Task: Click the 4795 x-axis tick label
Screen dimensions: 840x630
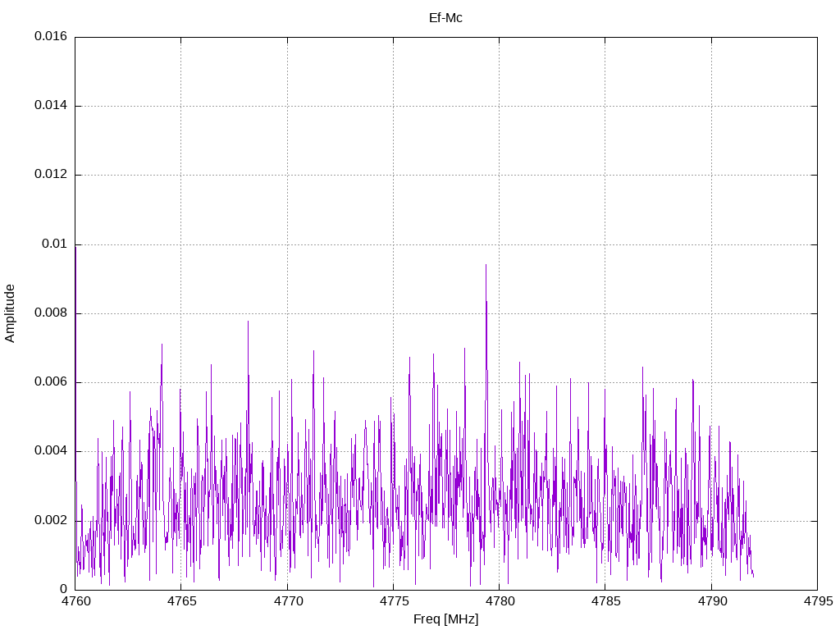Action: tap(816, 601)
